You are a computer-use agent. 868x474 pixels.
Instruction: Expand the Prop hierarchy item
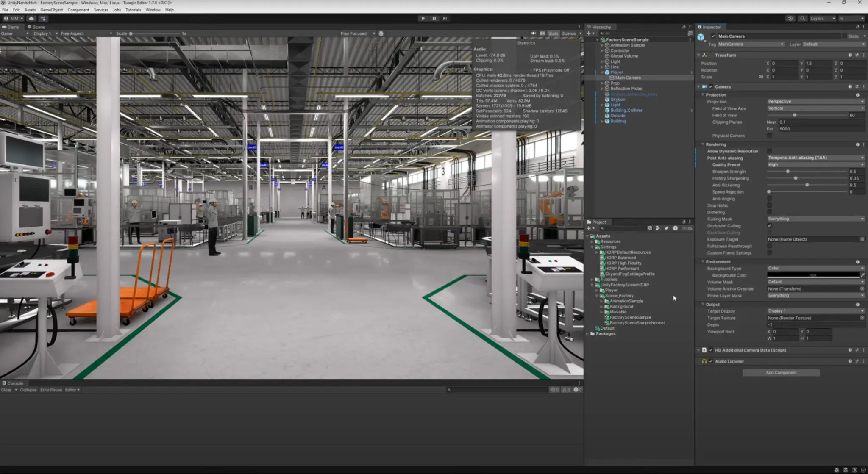coord(602,83)
